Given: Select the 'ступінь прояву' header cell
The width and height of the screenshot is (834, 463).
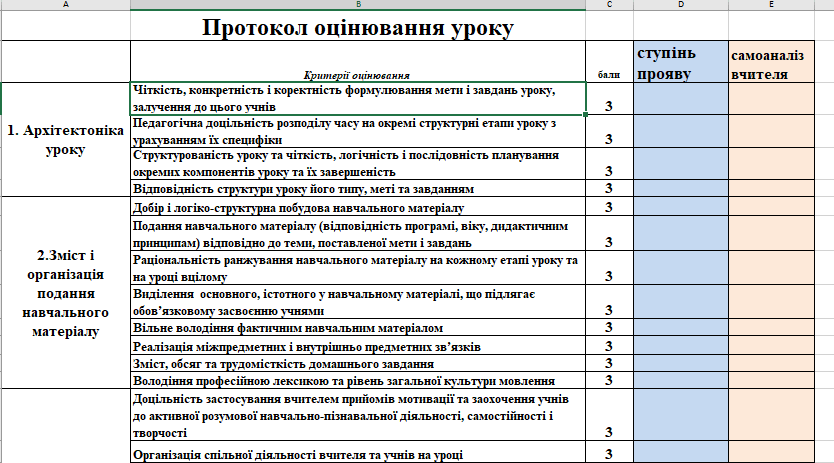Looking at the screenshot, I should coord(681,62).
